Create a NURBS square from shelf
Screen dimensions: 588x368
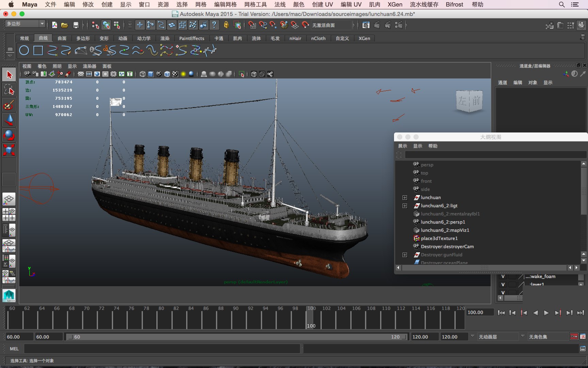38,50
